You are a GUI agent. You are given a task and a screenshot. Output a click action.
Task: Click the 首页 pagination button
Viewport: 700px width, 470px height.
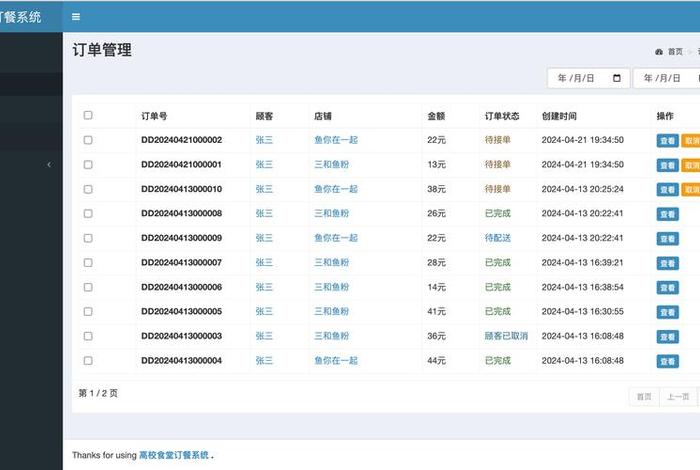644,396
